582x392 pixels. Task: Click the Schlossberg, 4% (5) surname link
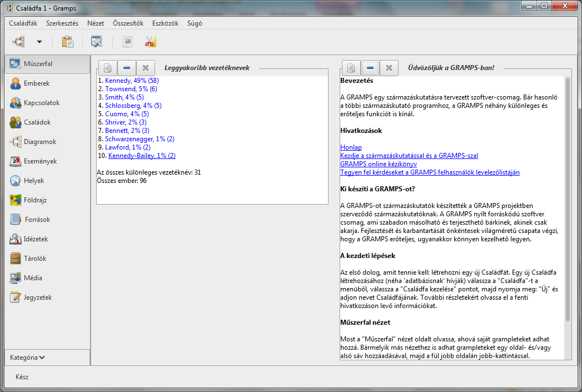(x=133, y=106)
